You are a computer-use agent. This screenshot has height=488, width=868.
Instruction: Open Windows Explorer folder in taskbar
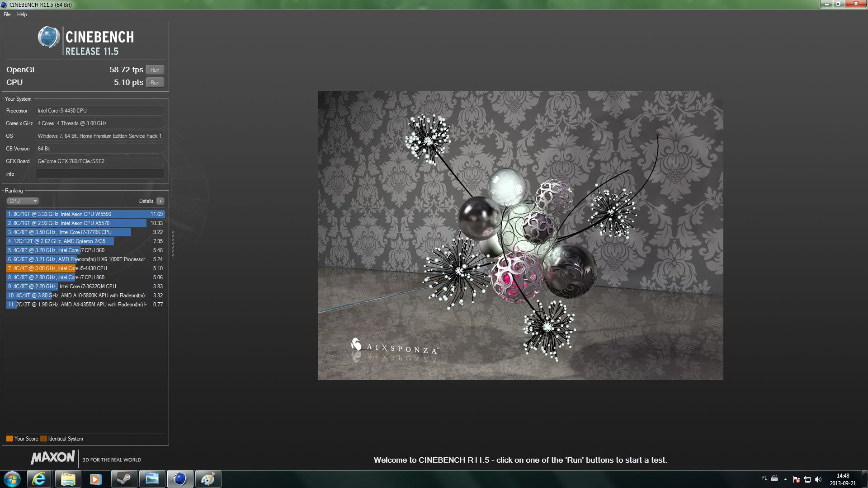click(x=68, y=479)
